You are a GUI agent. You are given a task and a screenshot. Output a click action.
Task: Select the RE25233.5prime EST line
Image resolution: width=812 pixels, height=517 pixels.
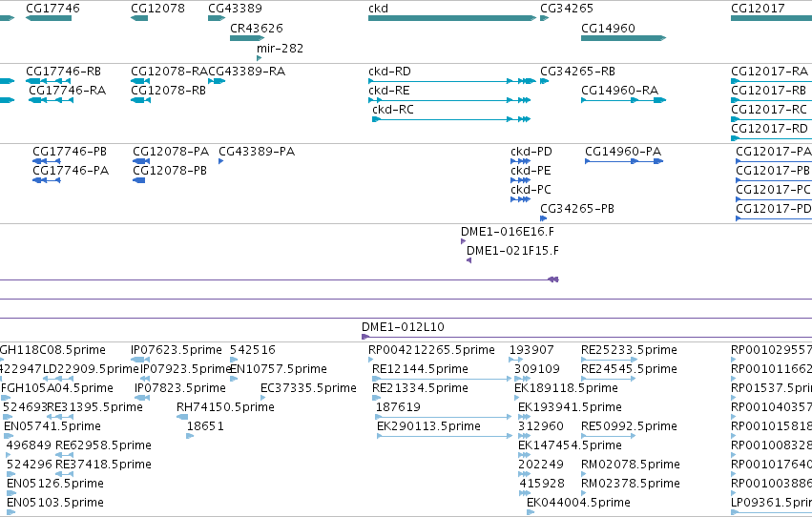609,360
